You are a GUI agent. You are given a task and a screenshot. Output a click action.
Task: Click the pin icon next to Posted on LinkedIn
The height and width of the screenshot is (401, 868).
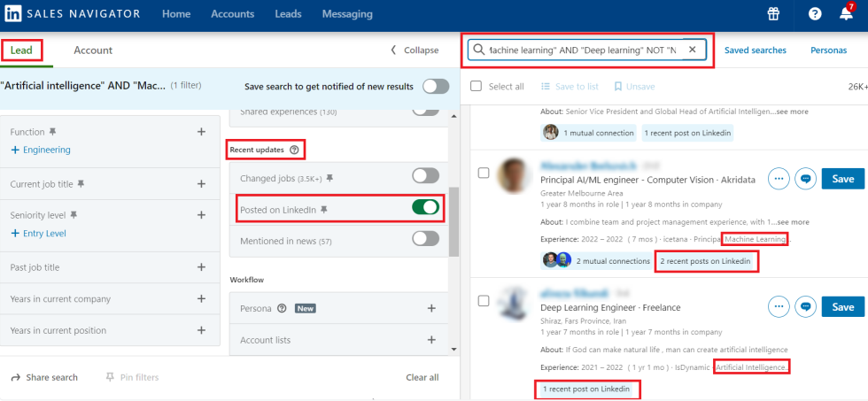point(324,210)
